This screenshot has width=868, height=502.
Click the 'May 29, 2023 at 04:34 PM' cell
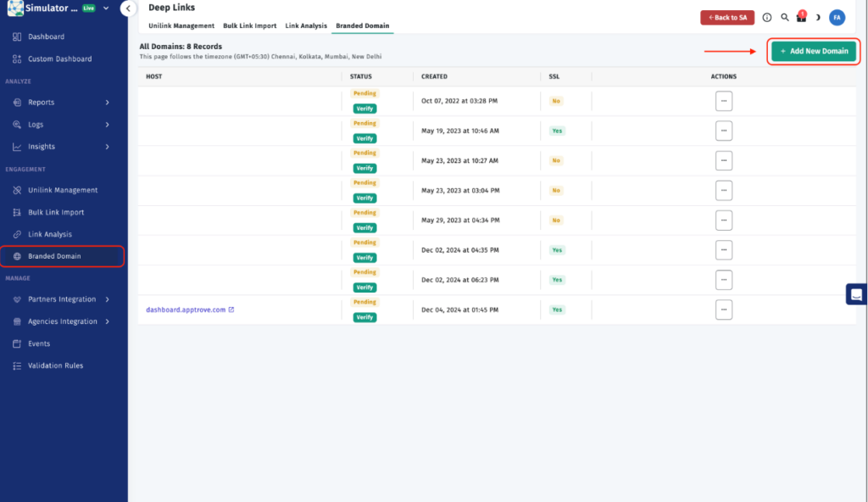tap(460, 220)
